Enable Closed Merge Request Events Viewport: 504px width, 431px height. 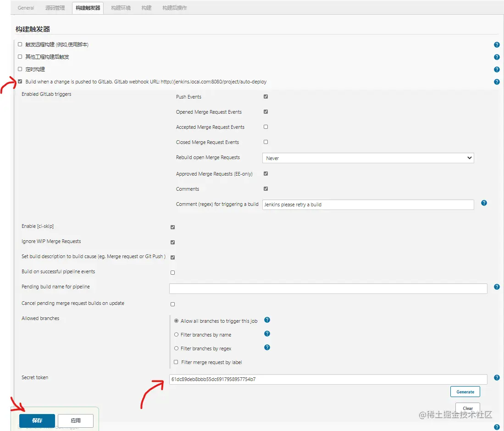pyautogui.click(x=266, y=142)
